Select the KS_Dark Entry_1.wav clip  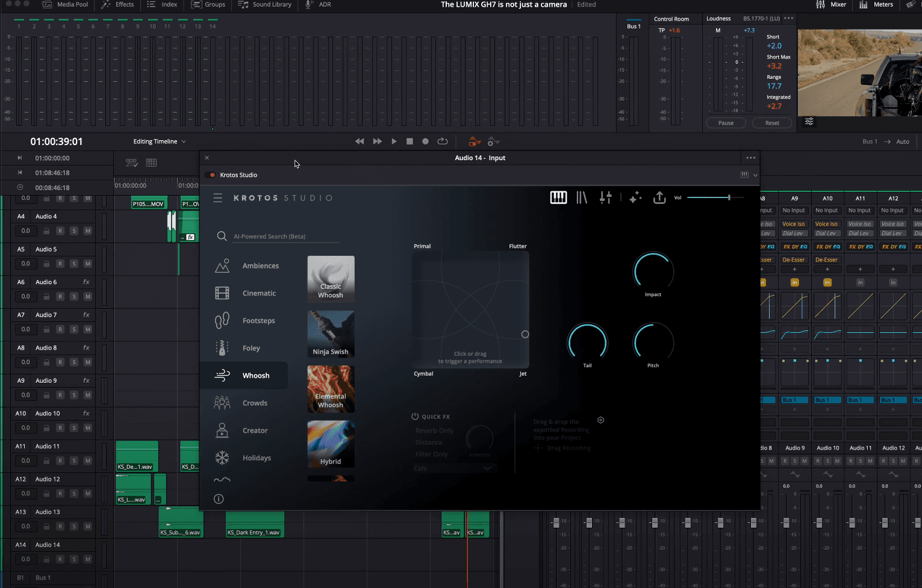[x=255, y=525]
